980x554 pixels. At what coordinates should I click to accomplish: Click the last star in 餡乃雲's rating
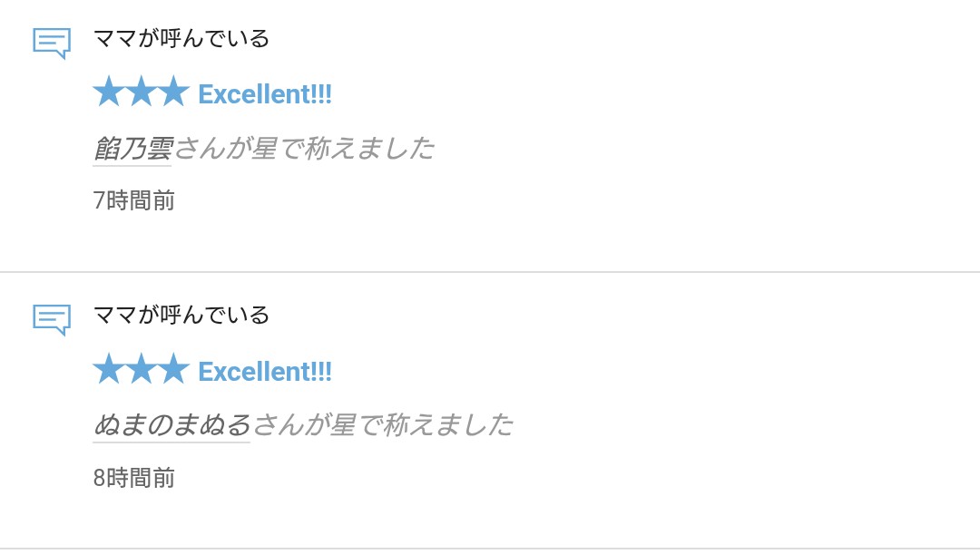tap(173, 92)
